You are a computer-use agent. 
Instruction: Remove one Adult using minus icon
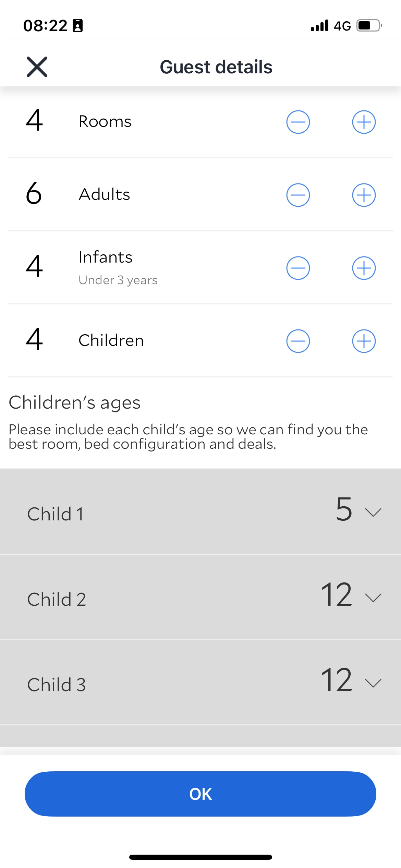pos(298,195)
